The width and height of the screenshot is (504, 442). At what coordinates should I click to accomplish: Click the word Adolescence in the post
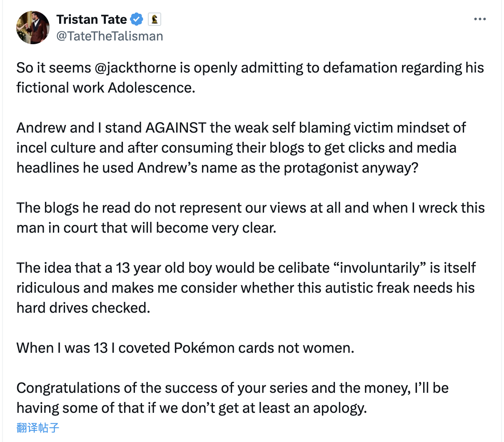151,88
